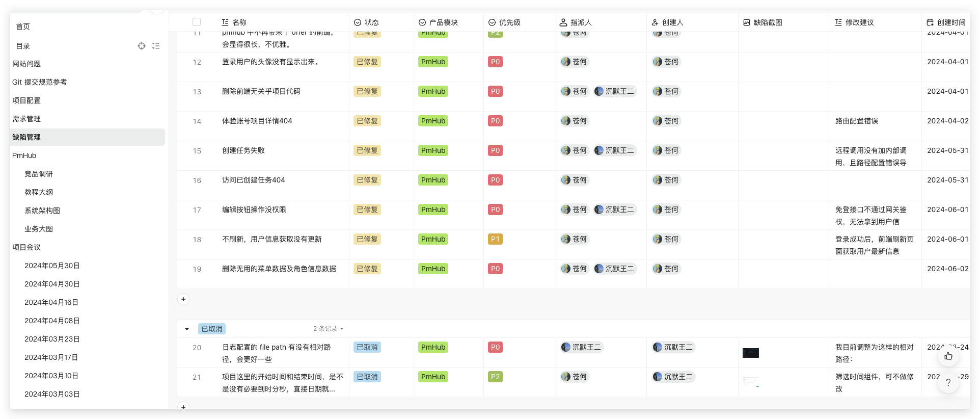The image size is (980, 419).
Task: Open the 首页 item in sidebar
Action: click(x=23, y=27)
